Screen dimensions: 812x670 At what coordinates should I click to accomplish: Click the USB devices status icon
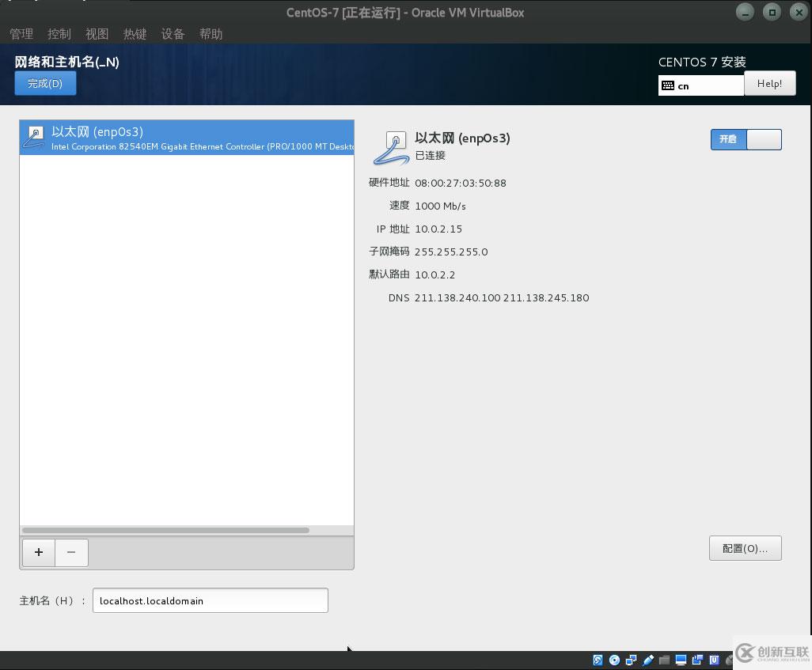coord(648,660)
